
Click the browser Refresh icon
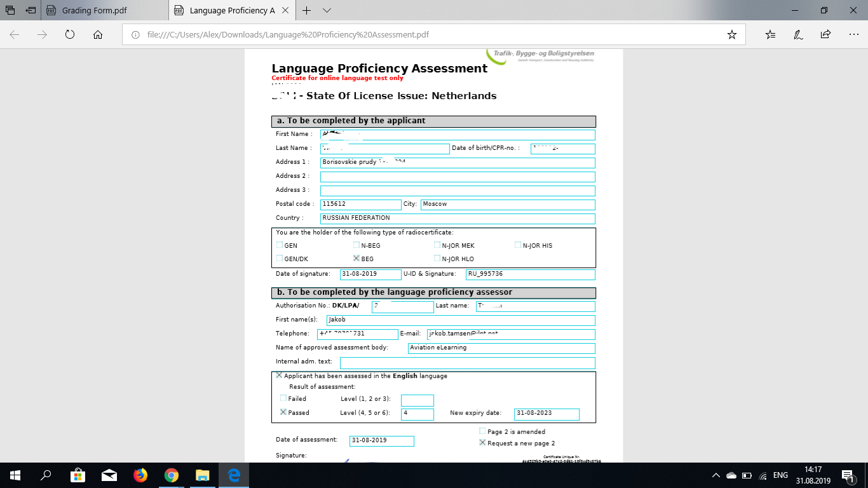tap(70, 35)
